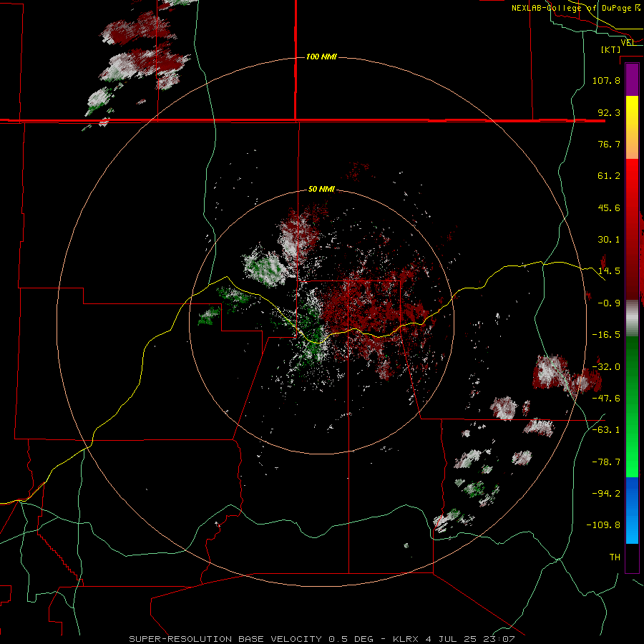Viewport: 644px width, 644px height.
Task: Click the "100 NMI" range ring label
Action: [321, 57]
